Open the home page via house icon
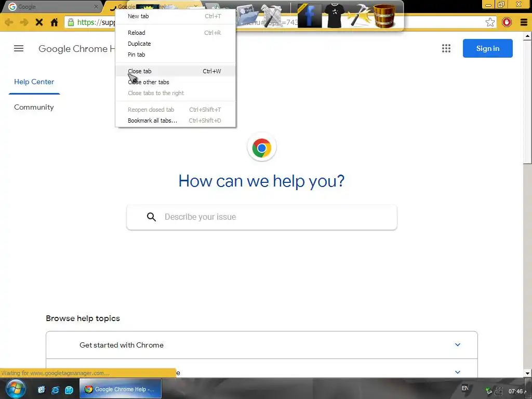This screenshot has width=532, height=399. pos(54,22)
